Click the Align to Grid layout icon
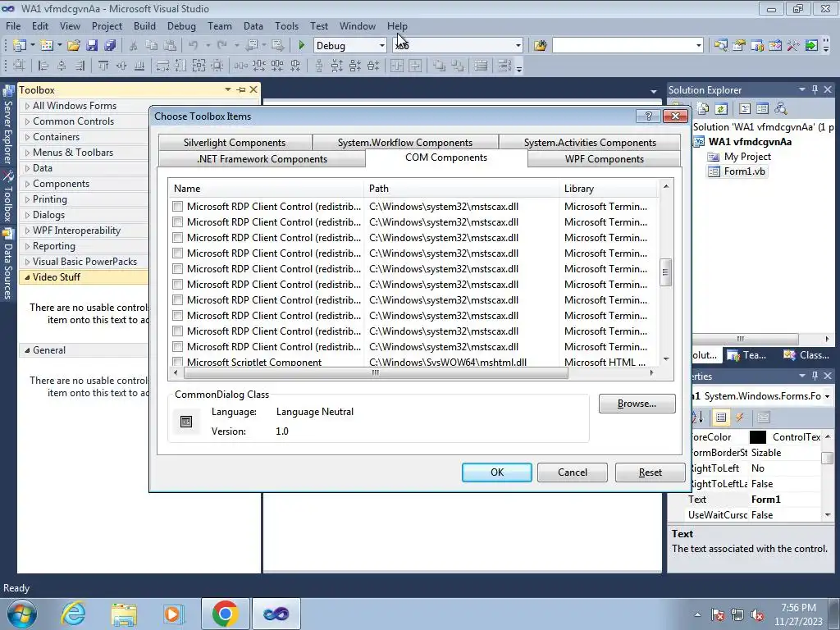Viewport: 840px width, 630px height. pyautogui.click(x=20, y=66)
